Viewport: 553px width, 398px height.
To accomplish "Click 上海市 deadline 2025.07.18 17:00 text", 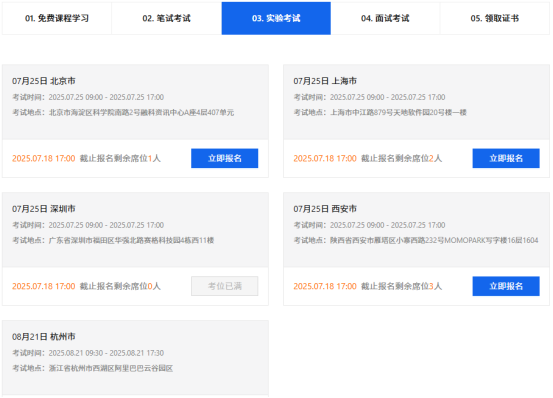I will click(325, 158).
